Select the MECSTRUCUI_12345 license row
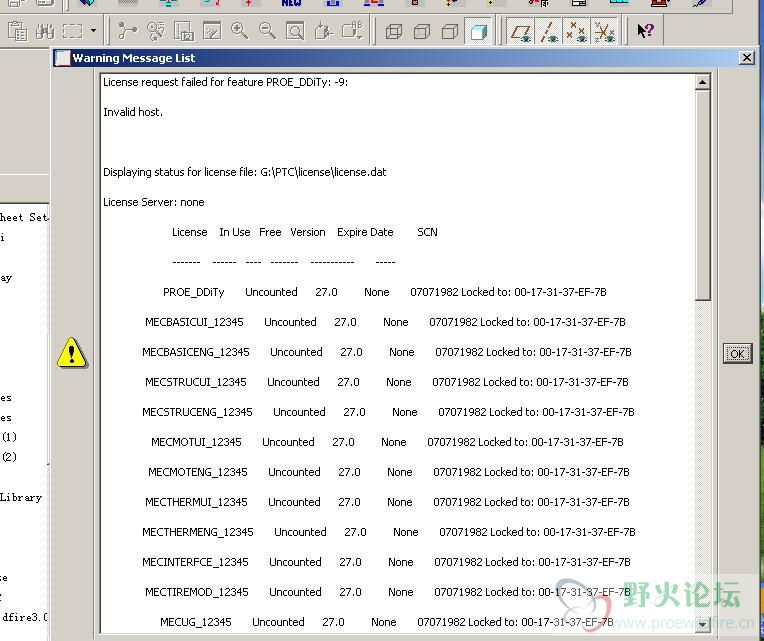The width and height of the screenshot is (764, 641). pos(386,382)
